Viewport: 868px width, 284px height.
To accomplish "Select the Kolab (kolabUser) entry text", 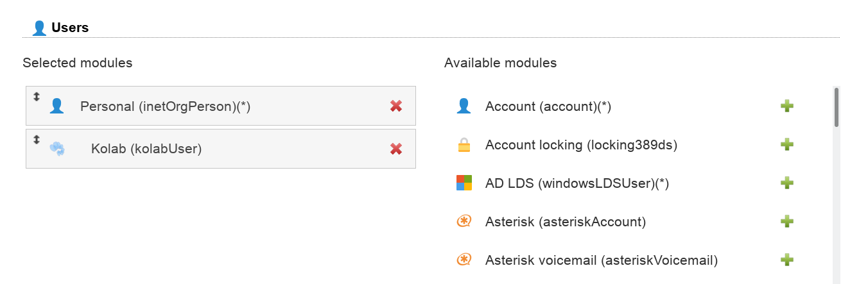I will pos(146,149).
